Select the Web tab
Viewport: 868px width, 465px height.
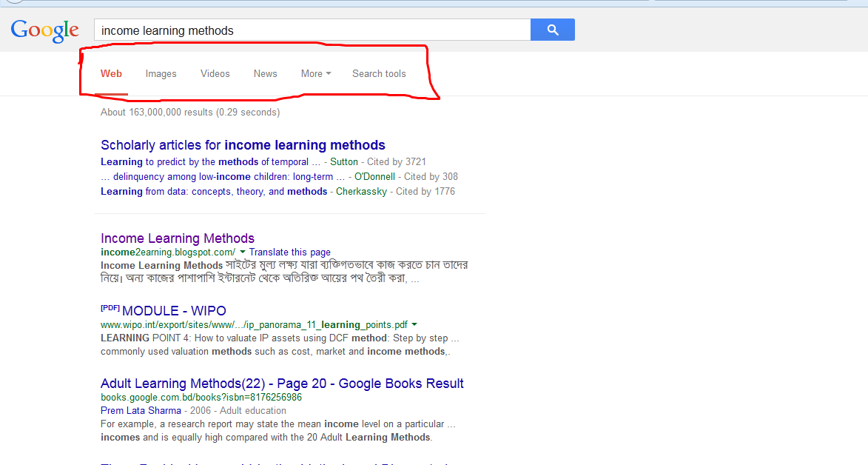click(111, 74)
